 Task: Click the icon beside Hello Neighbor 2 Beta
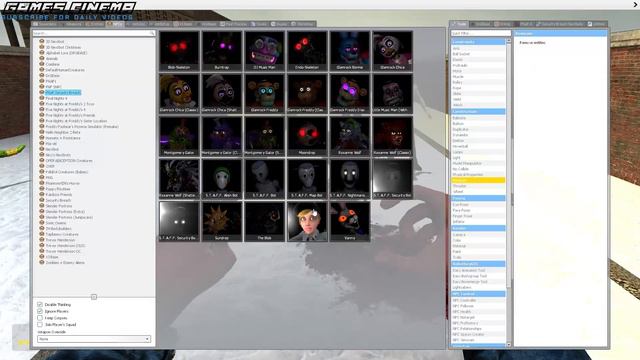[x=42, y=132]
